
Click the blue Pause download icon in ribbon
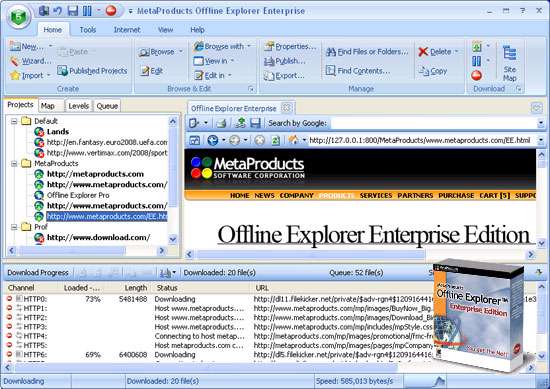click(x=476, y=61)
